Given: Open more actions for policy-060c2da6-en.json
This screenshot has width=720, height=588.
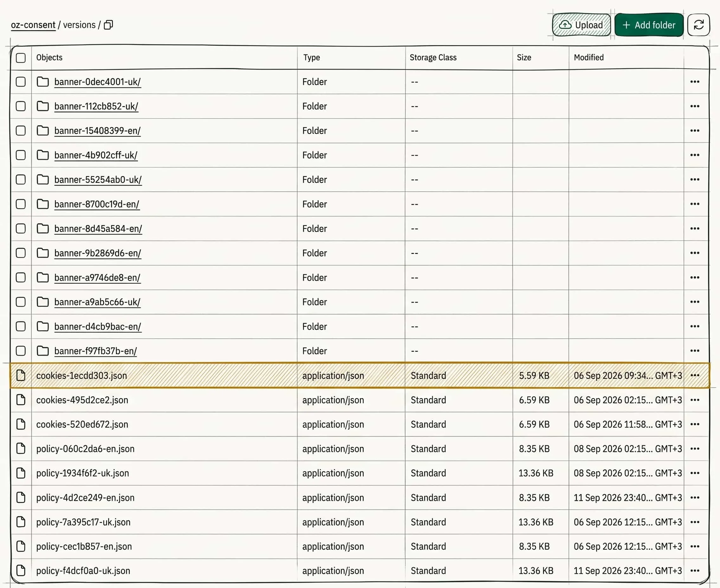Looking at the screenshot, I should point(695,449).
